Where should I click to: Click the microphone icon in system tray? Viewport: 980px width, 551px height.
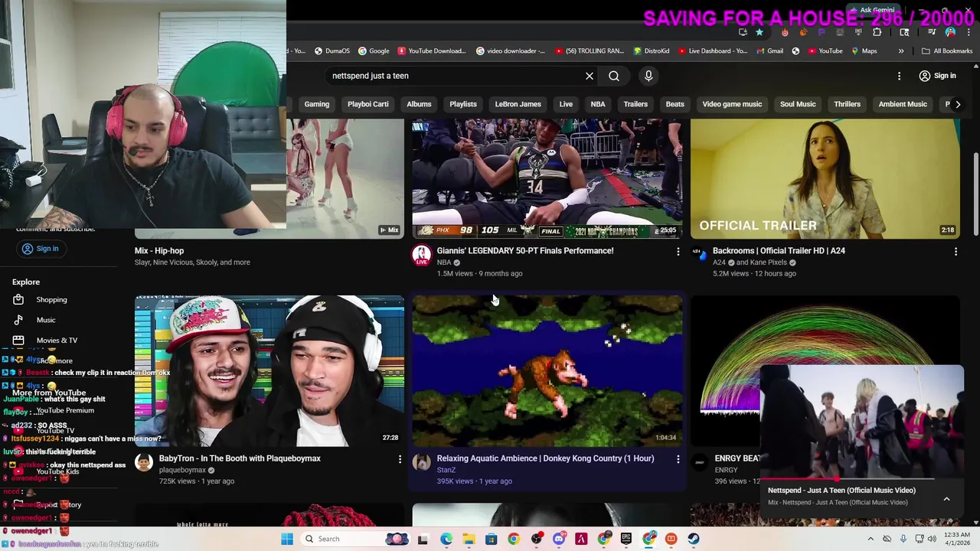(x=903, y=539)
